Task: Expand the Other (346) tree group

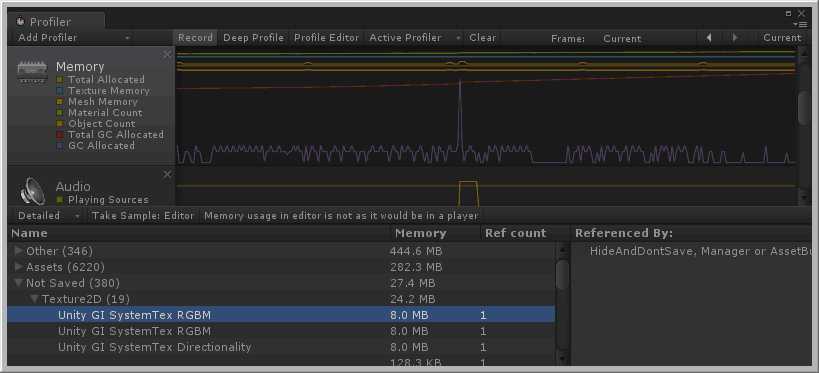Action: (x=19, y=251)
